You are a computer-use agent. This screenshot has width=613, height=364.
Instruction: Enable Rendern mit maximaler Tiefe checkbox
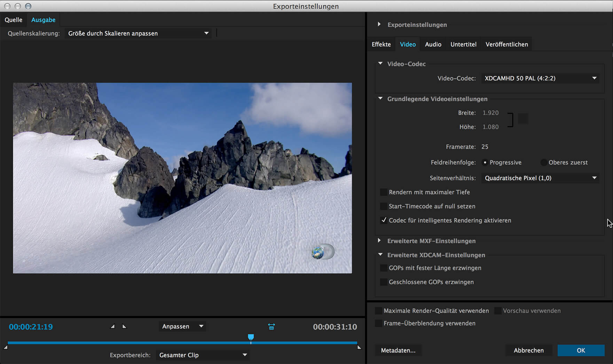pyautogui.click(x=384, y=192)
